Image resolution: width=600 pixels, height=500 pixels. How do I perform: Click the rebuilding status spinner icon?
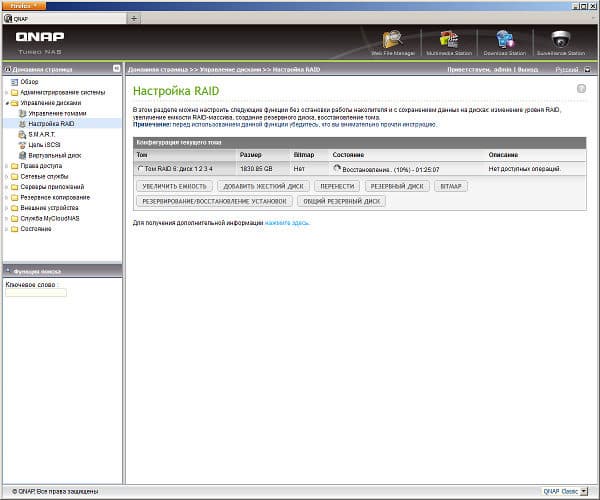(x=337, y=168)
